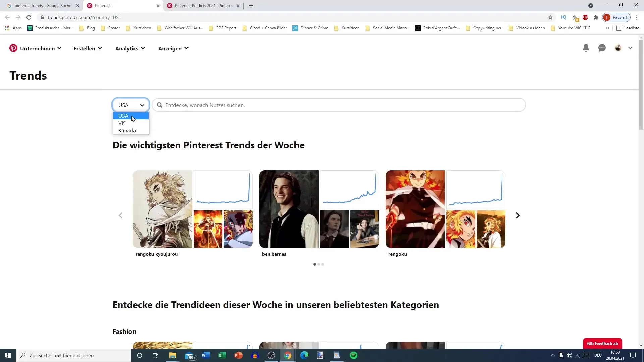View the rengoku kyoujurou trend graph
This screenshot has height=362, width=644.
click(223, 190)
